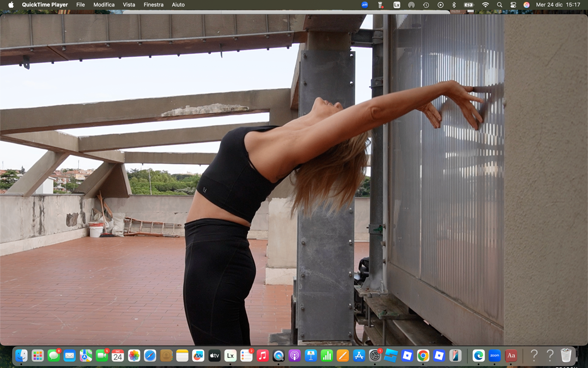Open Microsoft Edge in the Dock

[x=479, y=355]
